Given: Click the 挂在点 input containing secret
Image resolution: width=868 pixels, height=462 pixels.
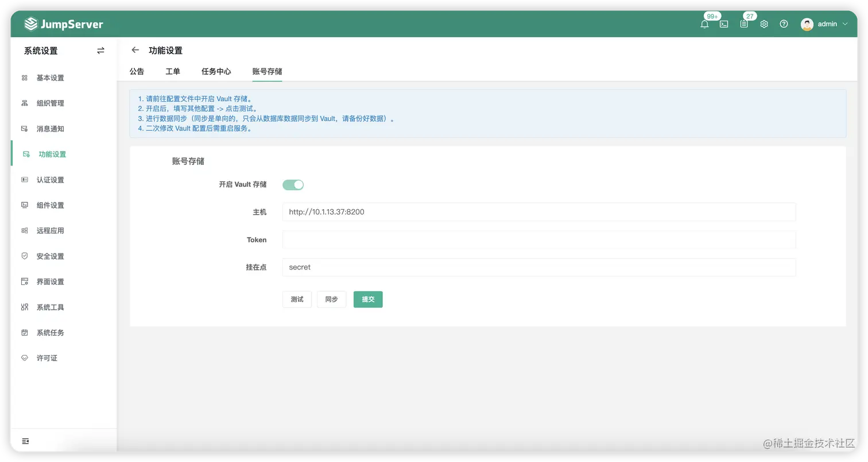Looking at the screenshot, I should (x=539, y=267).
